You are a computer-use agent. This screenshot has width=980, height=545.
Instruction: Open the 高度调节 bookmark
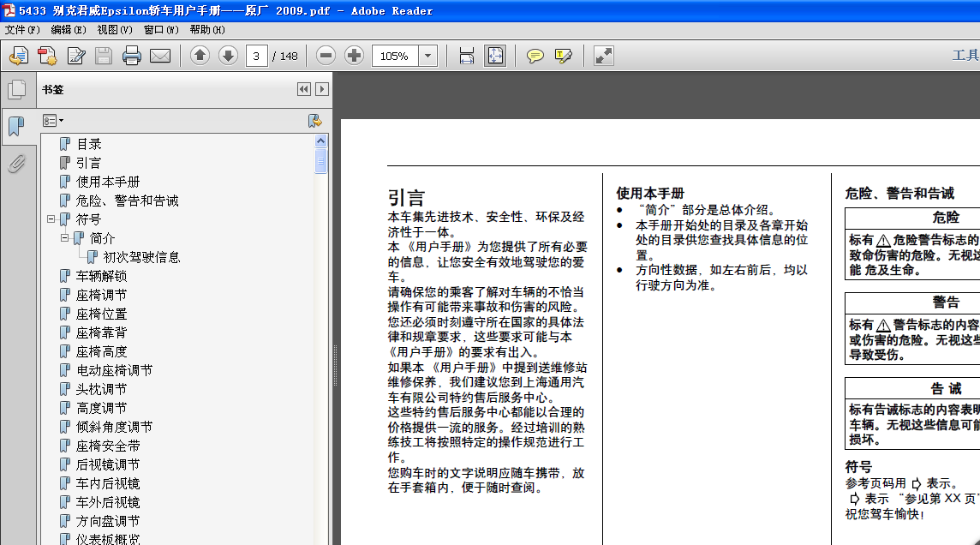coord(101,408)
